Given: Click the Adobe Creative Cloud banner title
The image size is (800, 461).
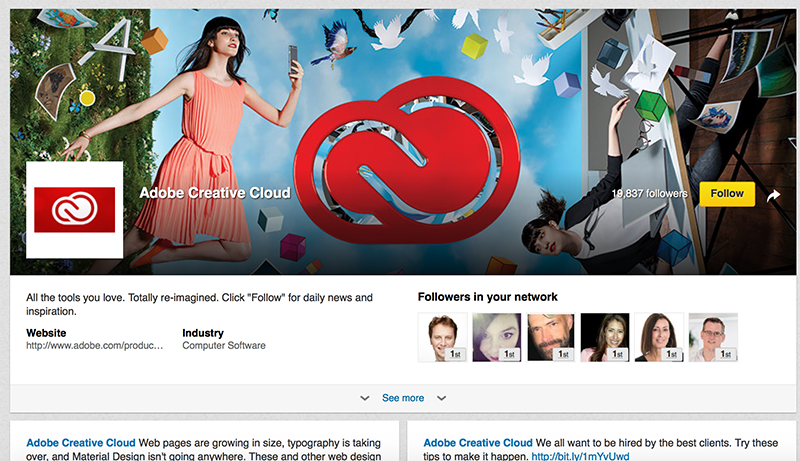Looking at the screenshot, I should [x=215, y=193].
